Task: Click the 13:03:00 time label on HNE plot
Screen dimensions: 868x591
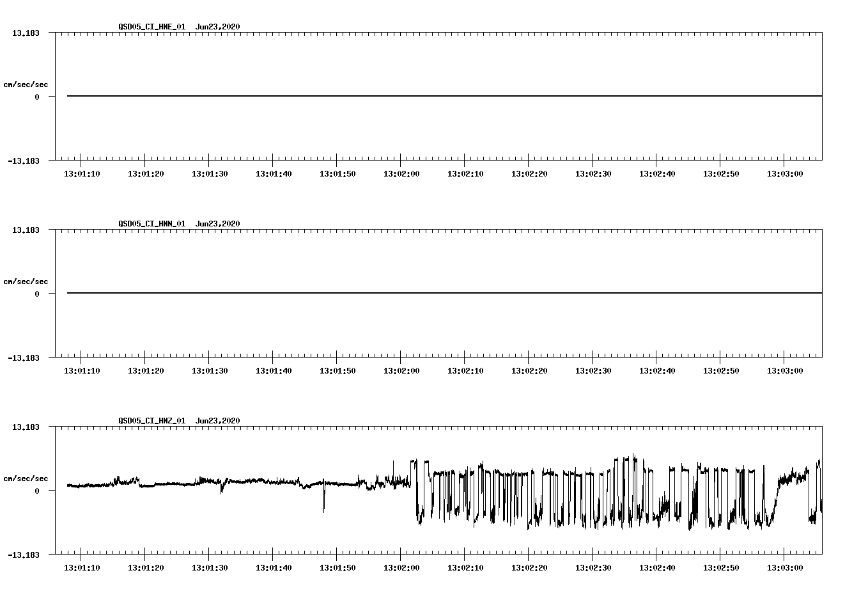Action: [785, 174]
